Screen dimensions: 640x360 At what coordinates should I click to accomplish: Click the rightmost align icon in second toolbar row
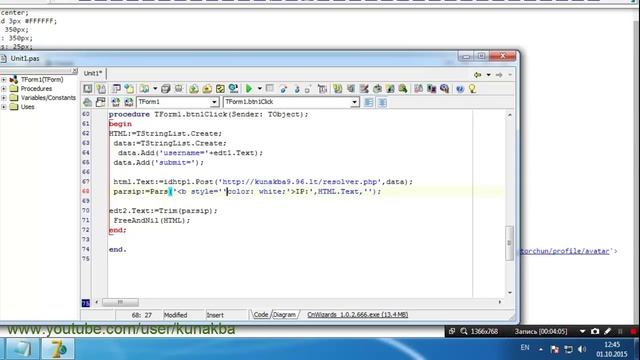(382, 102)
